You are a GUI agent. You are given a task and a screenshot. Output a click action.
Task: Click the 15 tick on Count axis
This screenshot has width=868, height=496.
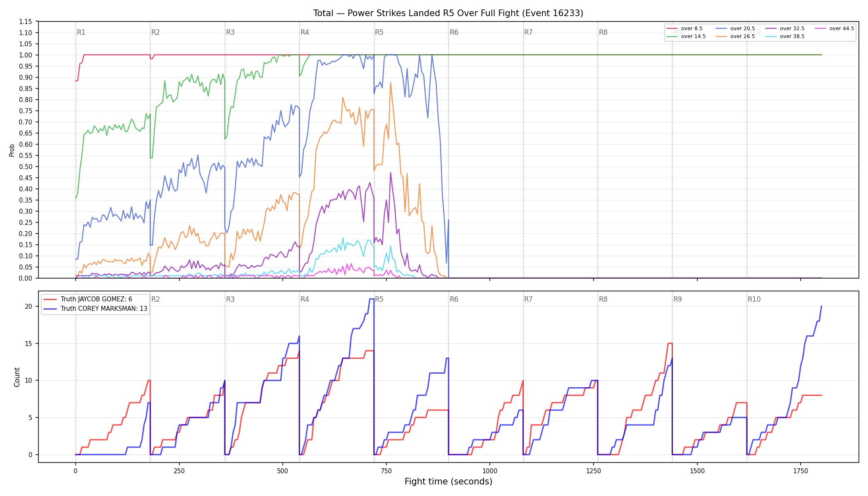28,343
